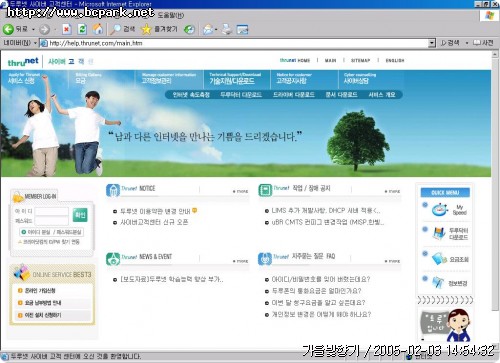
Task: Click the green 확인 login button
Action: [80, 215]
